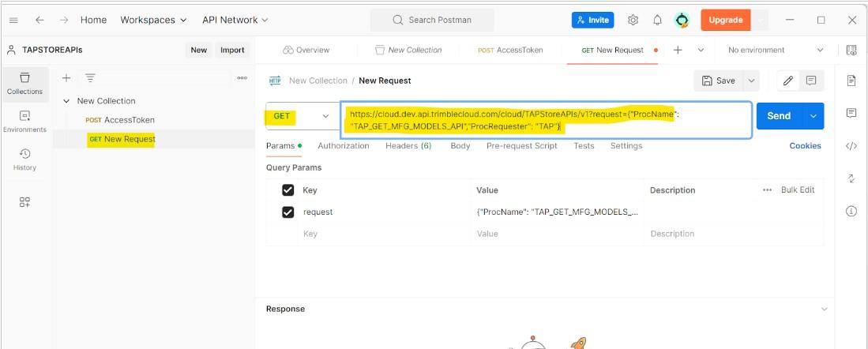Open the notifications bell
Viewport: 868px width, 349px height.
click(657, 20)
